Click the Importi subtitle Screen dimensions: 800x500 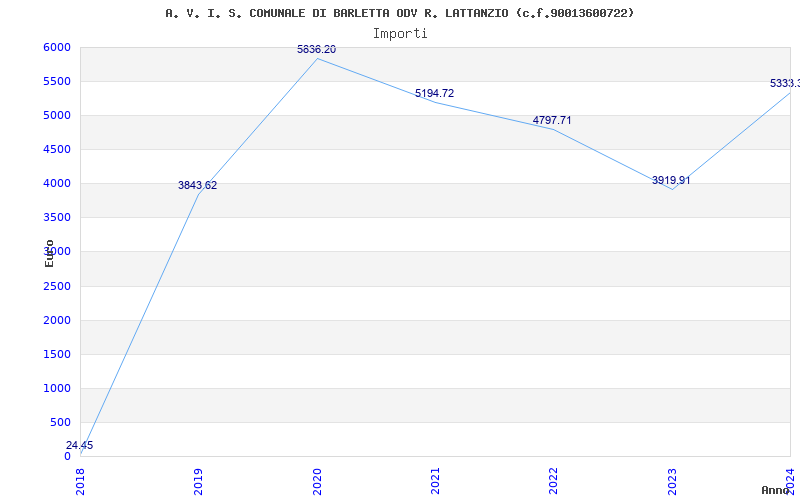click(400, 34)
